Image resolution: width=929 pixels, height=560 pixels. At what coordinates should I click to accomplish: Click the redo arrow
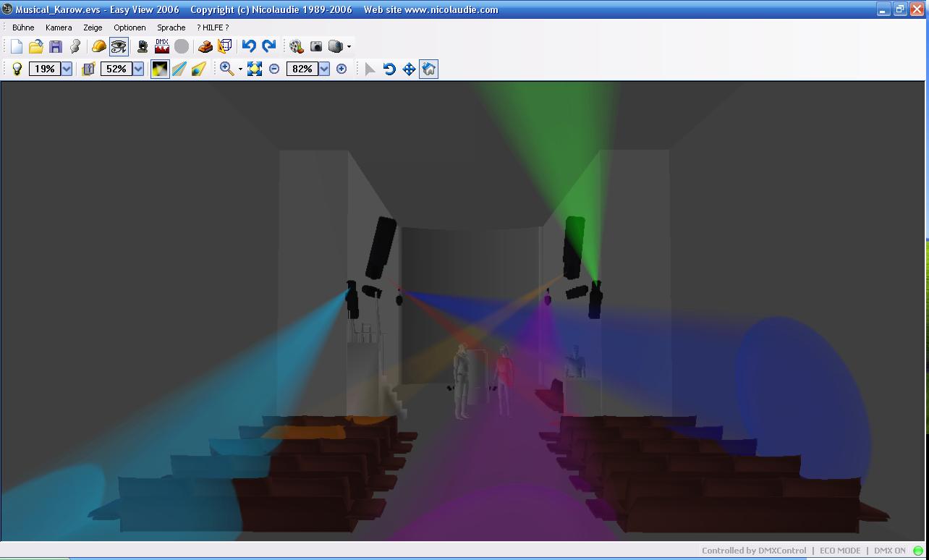click(268, 46)
